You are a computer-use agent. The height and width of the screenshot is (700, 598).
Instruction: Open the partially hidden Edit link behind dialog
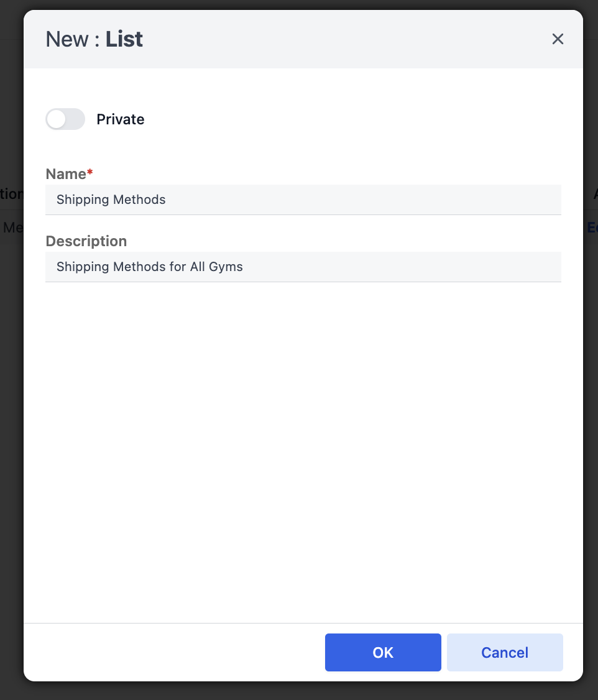tap(592, 228)
